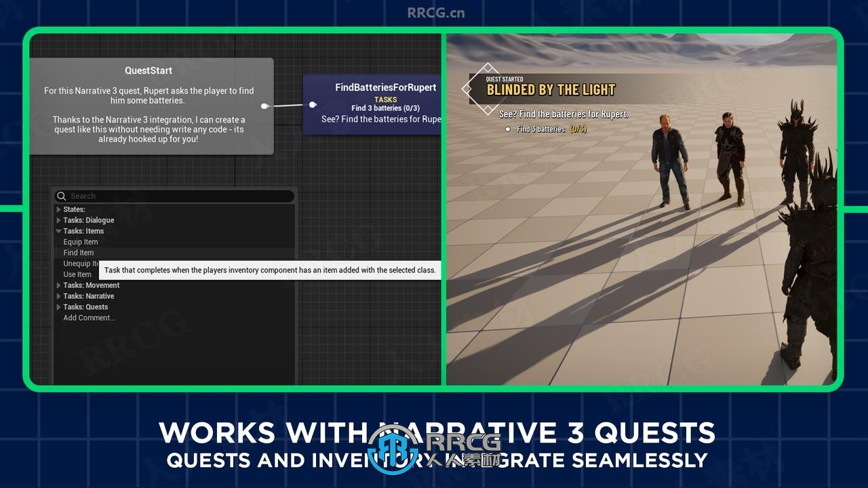Click the QUEST STARTED label
868x488 pixels.
pyautogui.click(x=505, y=79)
